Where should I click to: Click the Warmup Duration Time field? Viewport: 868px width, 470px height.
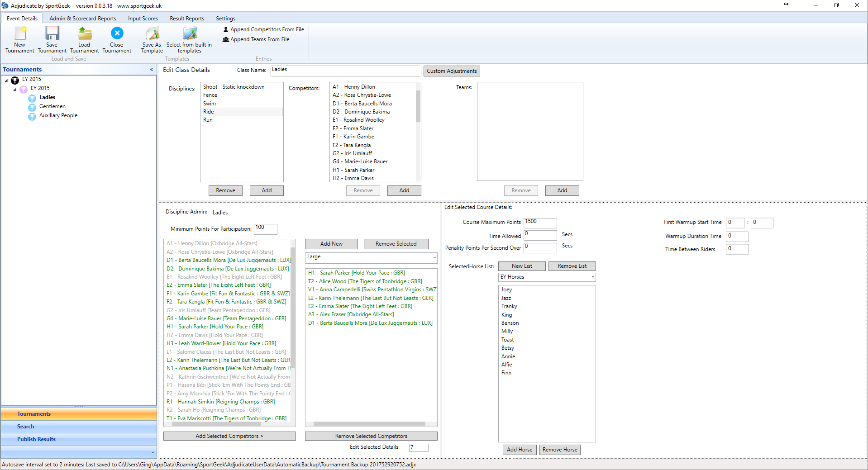[x=737, y=237]
